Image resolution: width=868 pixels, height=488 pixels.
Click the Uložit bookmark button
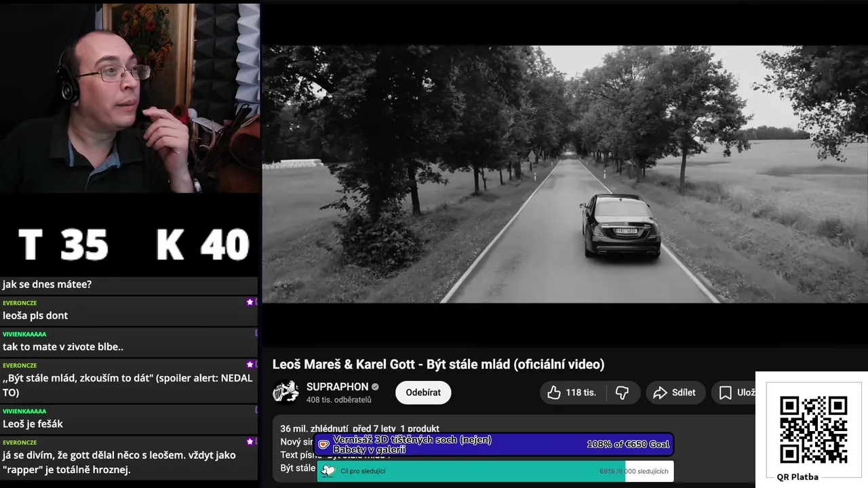pos(735,392)
